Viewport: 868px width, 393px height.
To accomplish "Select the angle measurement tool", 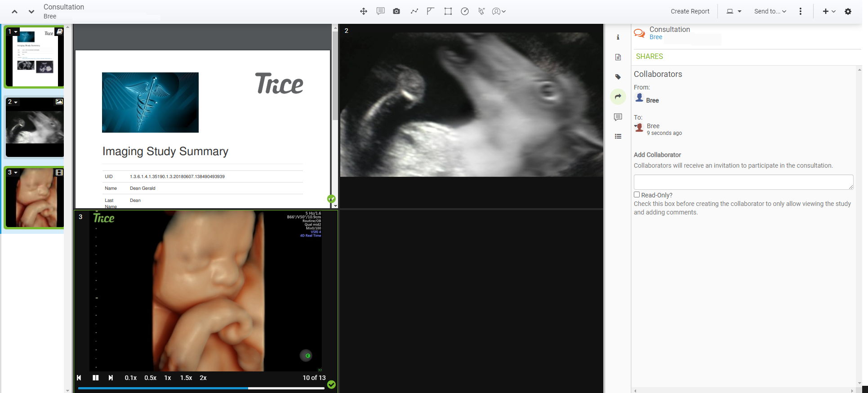I will pos(430,11).
